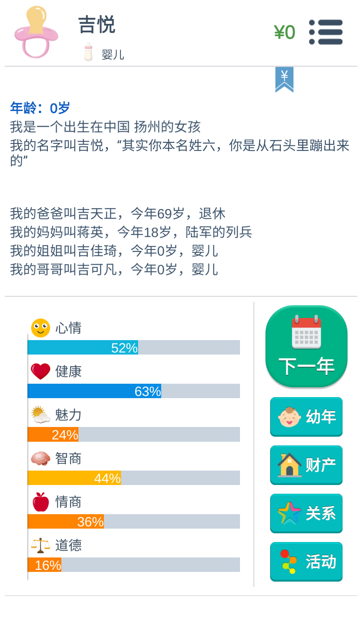Tap the 年龄：0岁 age heading
This screenshot has width=362, height=644.
(x=40, y=108)
